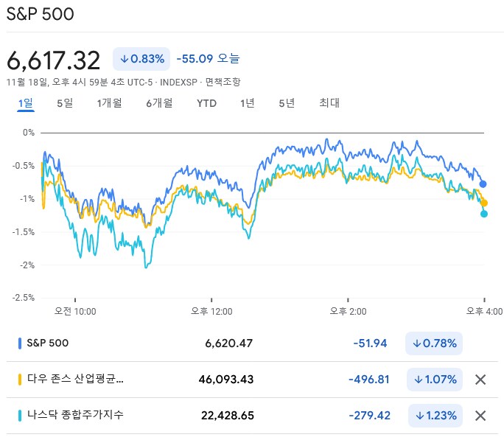Viewport: 504px width, 440px height.
Task: View the 5년 chart range
Action: click(287, 103)
